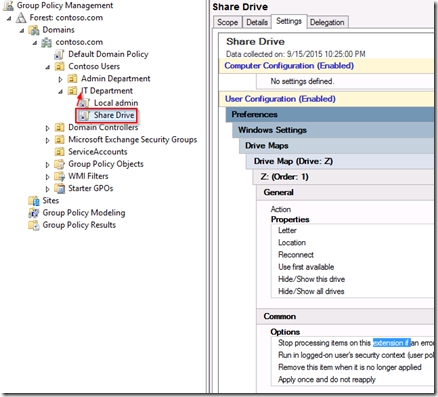This screenshot has height=397, width=438.
Task: Select the Settings tab
Action: pyautogui.click(x=289, y=21)
